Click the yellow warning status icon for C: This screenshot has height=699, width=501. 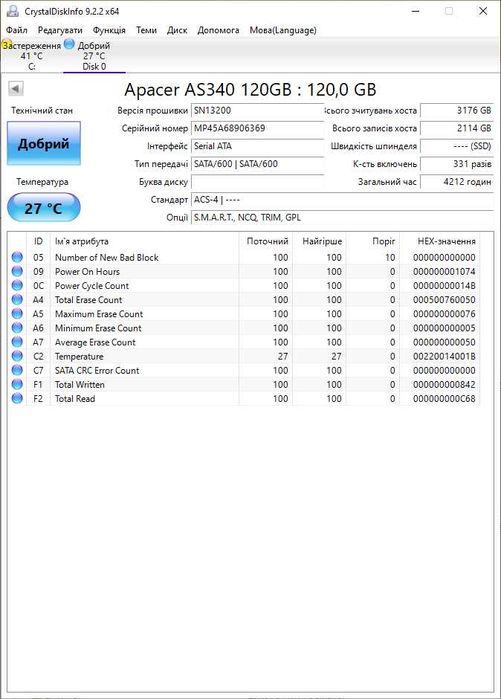pyautogui.click(x=6, y=45)
